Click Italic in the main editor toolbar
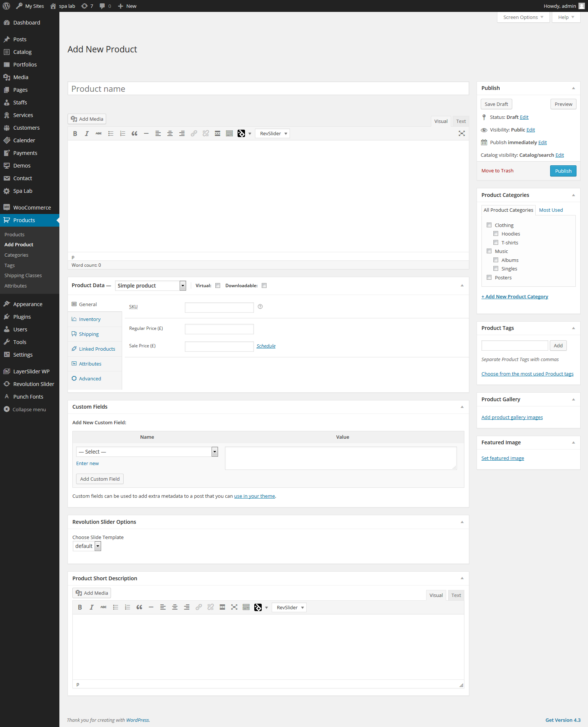The height and width of the screenshot is (727, 588). coord(87,134)
